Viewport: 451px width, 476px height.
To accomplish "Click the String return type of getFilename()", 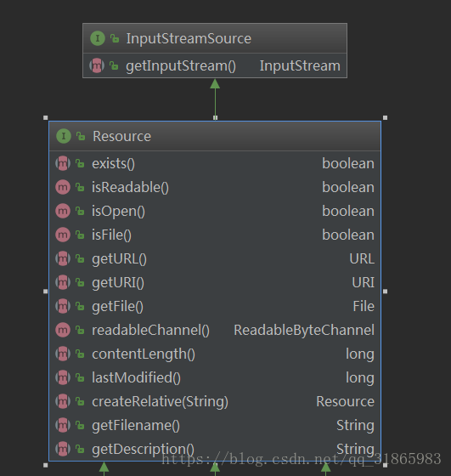I will pyautogui.click(x=355, y=426).
